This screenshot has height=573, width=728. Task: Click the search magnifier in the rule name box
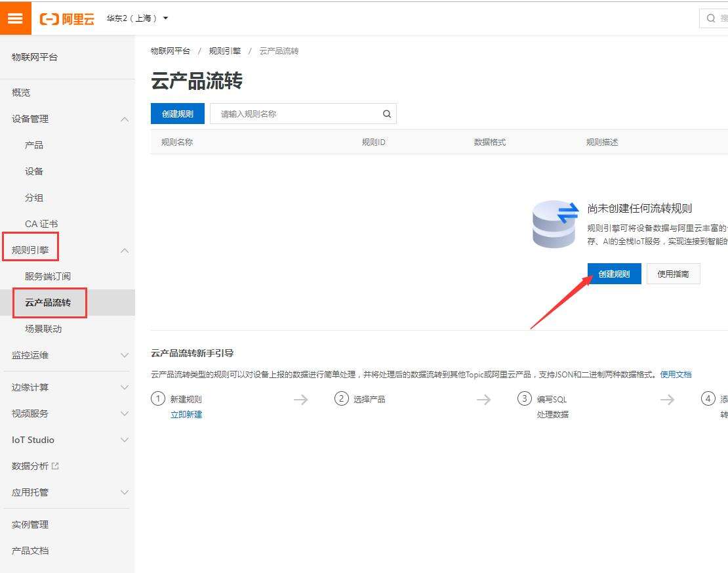point(386,114)
